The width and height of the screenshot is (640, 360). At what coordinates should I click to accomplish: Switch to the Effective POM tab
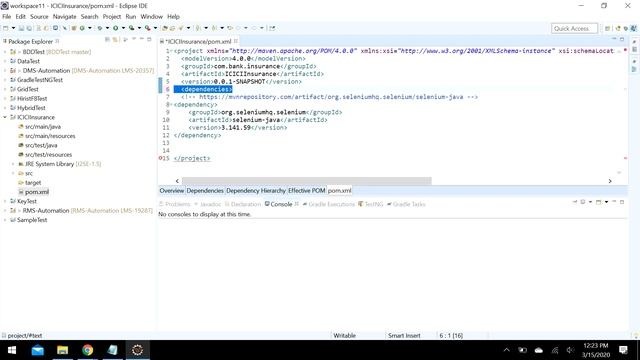(x=307, y=191)
